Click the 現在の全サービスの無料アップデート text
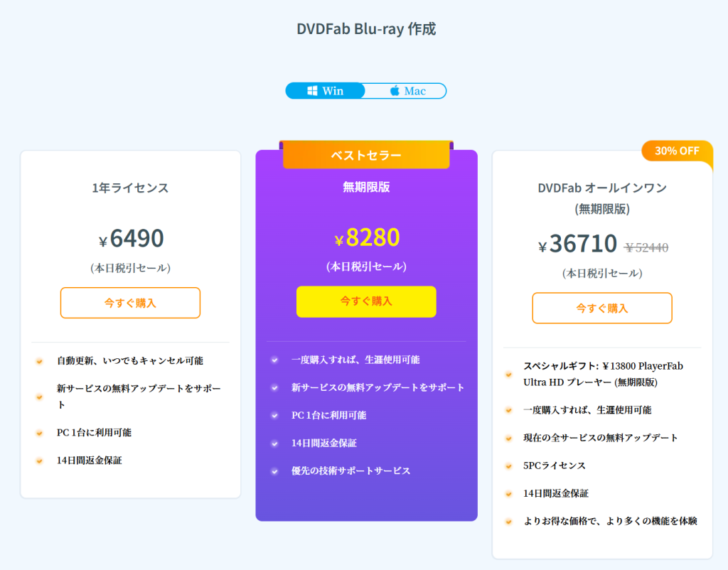Screen dimensions: 728x570 [600, 438]
